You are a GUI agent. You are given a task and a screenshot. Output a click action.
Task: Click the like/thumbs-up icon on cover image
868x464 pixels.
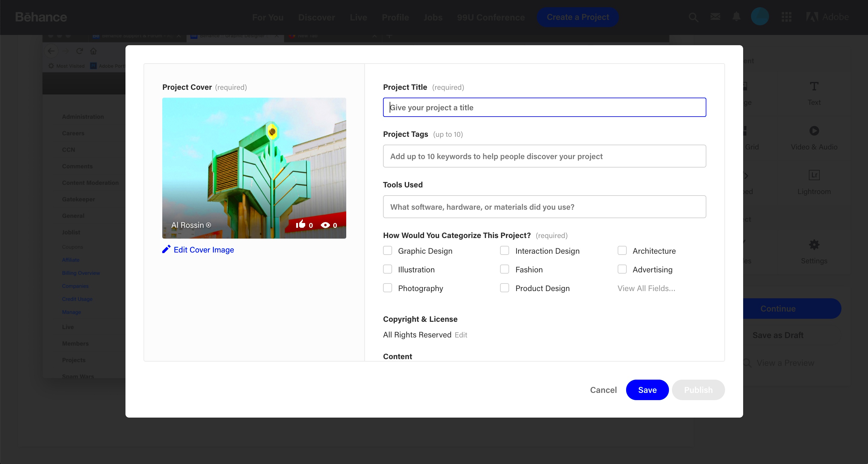tap(300, 225)
